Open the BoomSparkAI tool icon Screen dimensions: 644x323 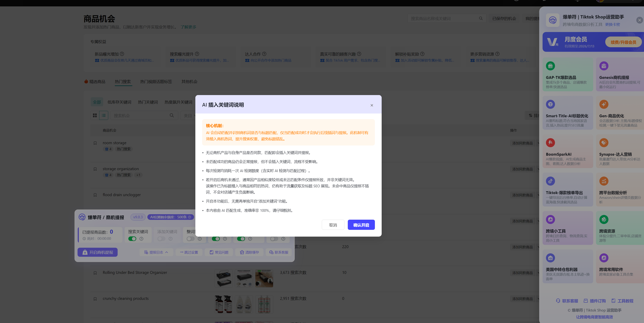coord(550,143)
